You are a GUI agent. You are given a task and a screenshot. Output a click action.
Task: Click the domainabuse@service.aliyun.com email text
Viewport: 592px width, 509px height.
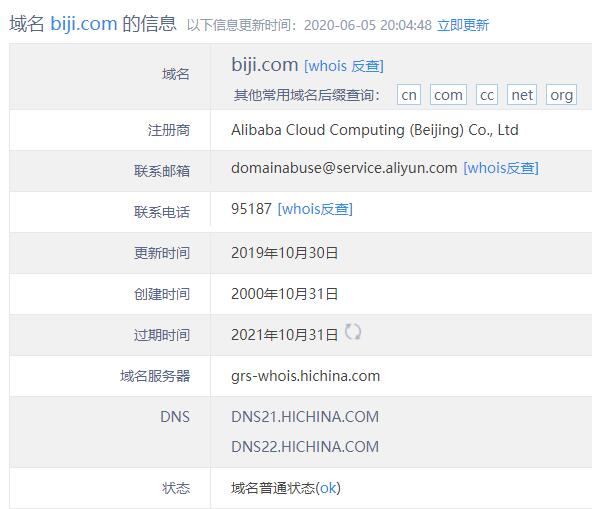344,168
